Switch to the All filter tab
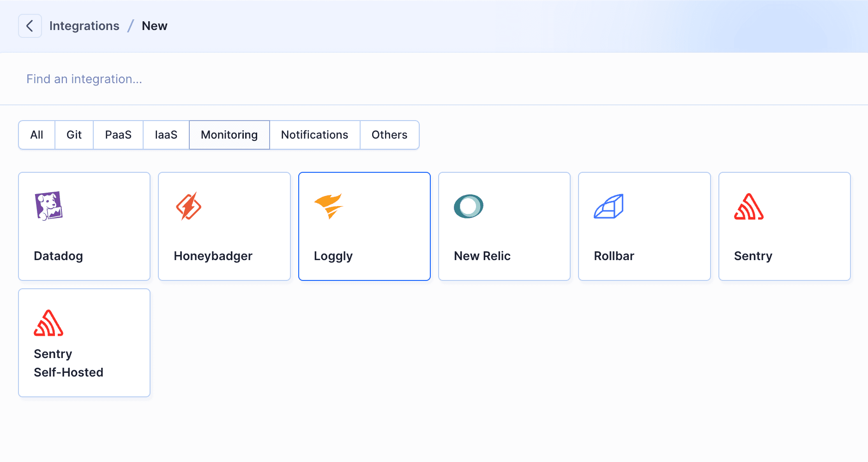 (37, 135)
